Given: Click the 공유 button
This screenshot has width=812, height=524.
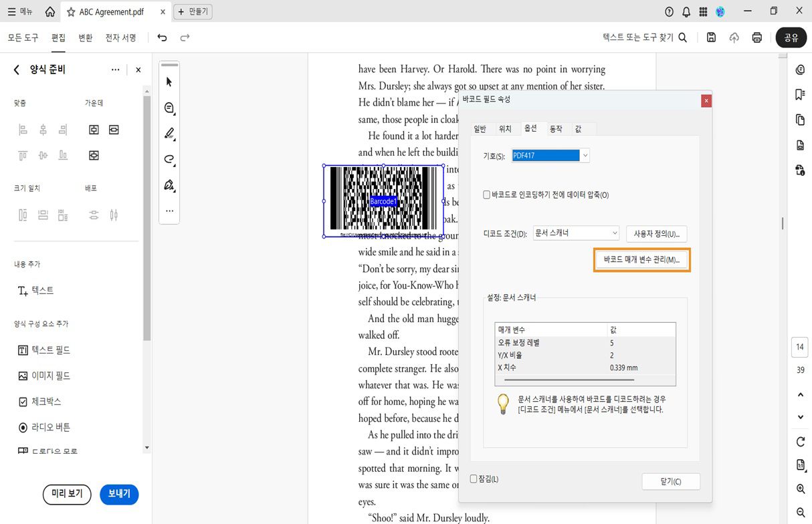Looking at the screenshot, I should [791, 37].
